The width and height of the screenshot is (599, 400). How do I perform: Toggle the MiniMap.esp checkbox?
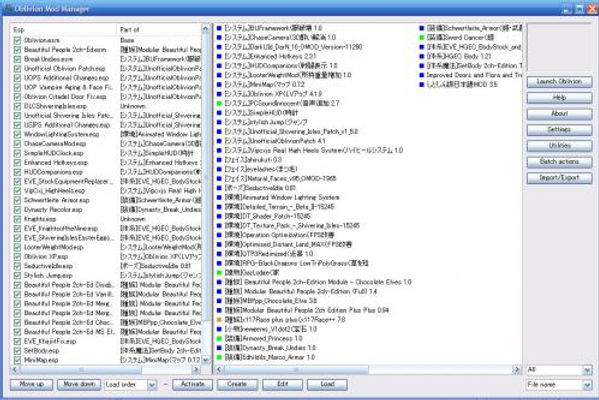[17, 360]
